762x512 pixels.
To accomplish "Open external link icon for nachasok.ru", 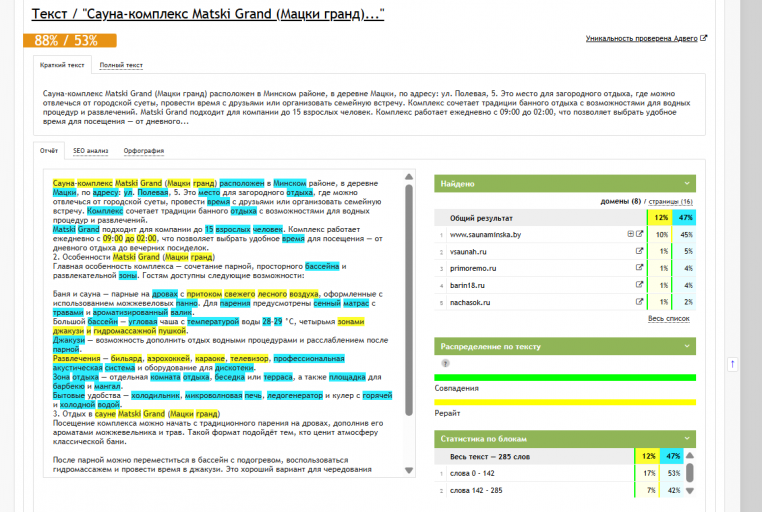I will pyautogui.click(x=640, y=302).
